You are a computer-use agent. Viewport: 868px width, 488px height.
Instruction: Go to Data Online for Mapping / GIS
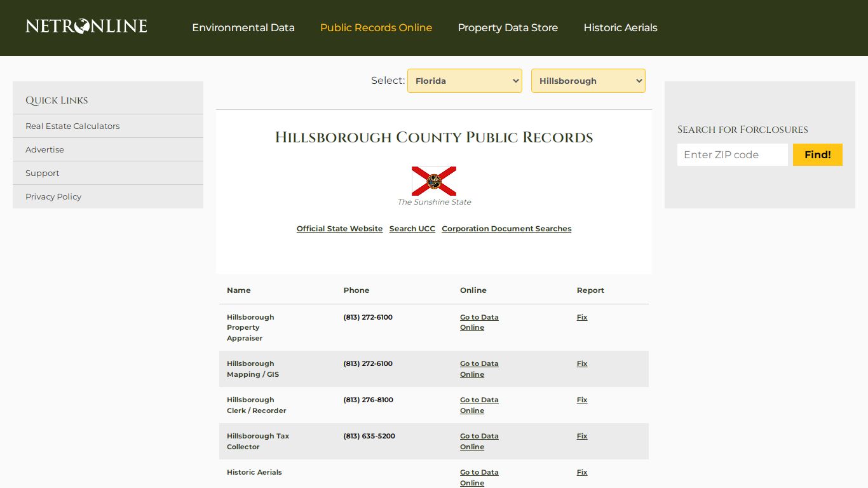[x=479, y=369]
